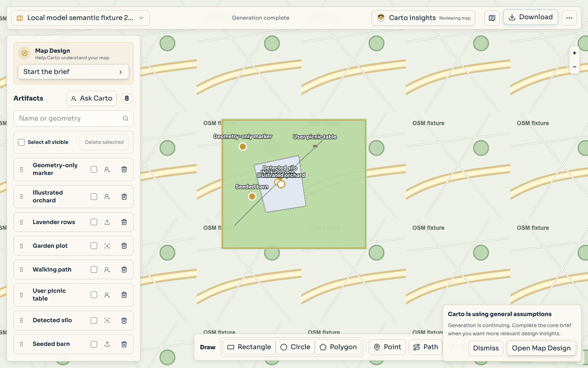588x368 pixels.
Task: Zoom in on the map
Action: coord(575,53)
